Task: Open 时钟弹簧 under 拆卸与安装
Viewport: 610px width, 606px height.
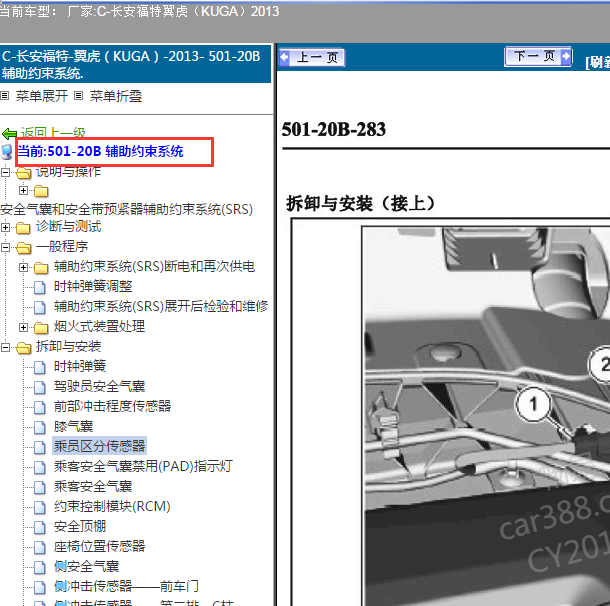Action: [x=80, y=366]
